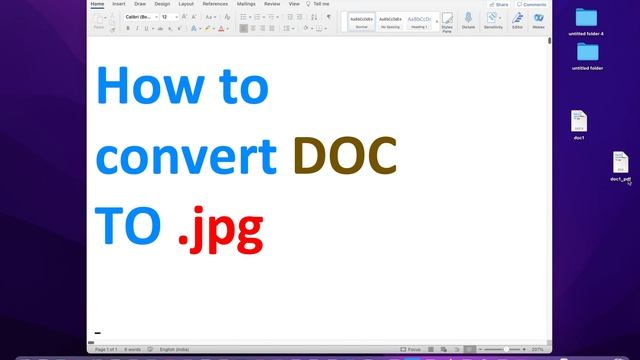
Task: Click the Webex ribbon icon
Action: pos(538,20)
